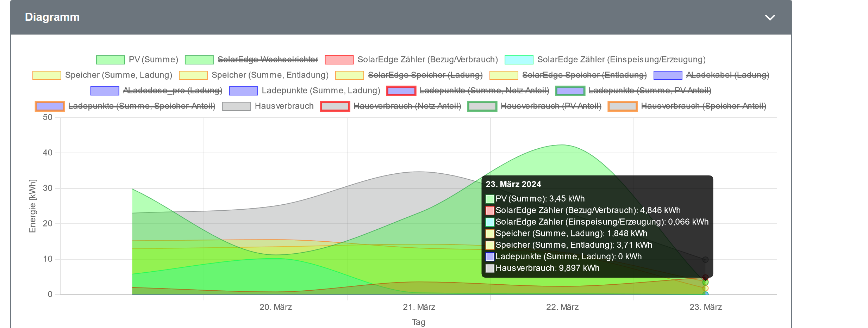Click the 50 y-axis tick label
This screenshot has height=328, width=868.
click(x=48, y=117)
